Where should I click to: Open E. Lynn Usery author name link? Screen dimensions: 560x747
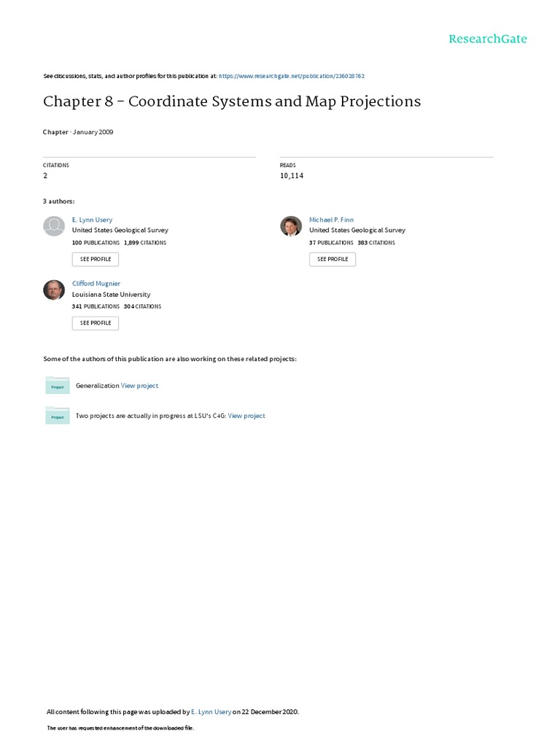click(92, 220)
